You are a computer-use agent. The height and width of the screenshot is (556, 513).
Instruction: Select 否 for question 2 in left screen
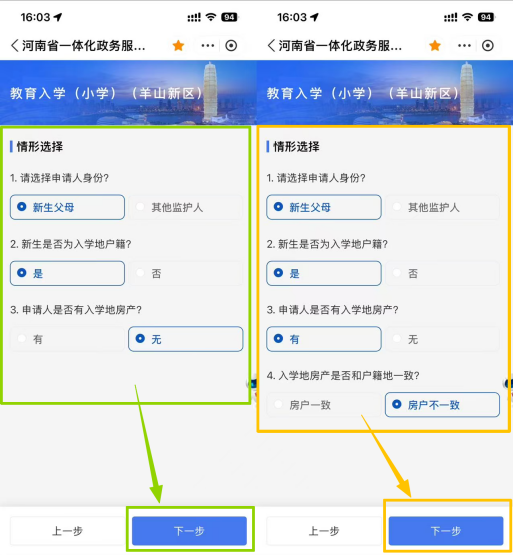pyautogui.click(x=186, y=273)
